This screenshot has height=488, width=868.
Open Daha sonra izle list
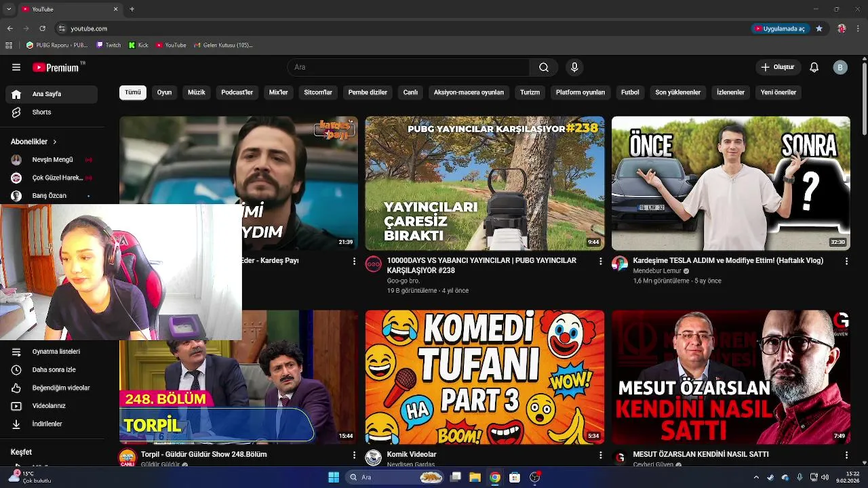[x=52, y=370]
